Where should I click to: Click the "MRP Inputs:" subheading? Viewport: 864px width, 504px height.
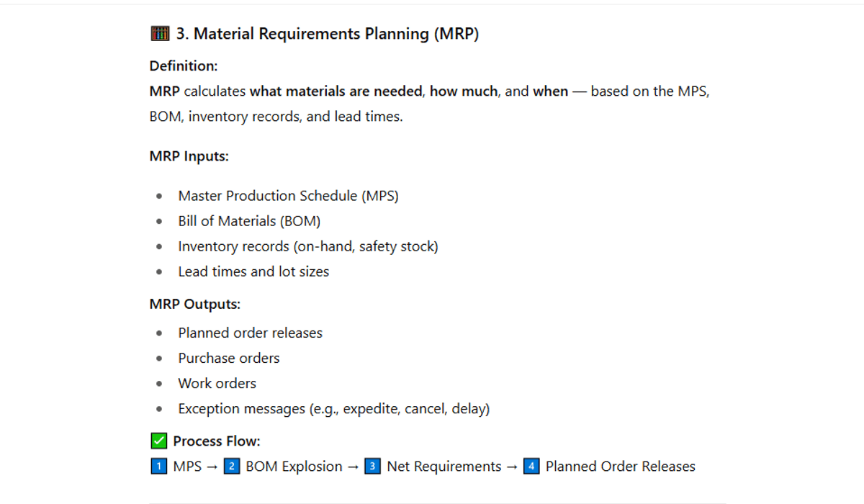(189, 156)
